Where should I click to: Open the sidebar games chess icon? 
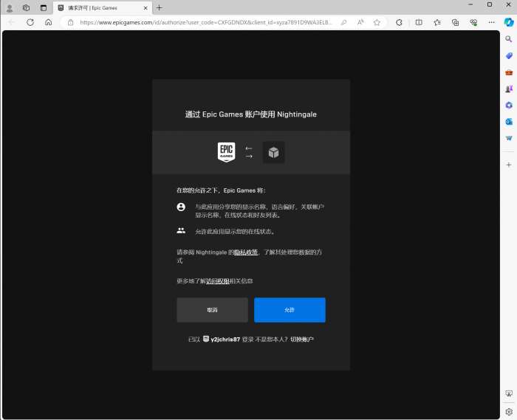(509, 89)
